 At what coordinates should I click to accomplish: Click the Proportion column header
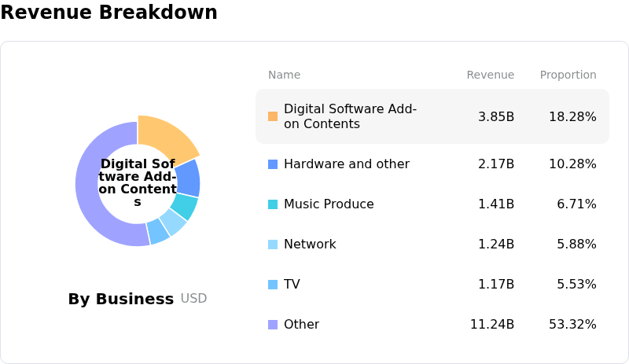[x=568, y=75]
